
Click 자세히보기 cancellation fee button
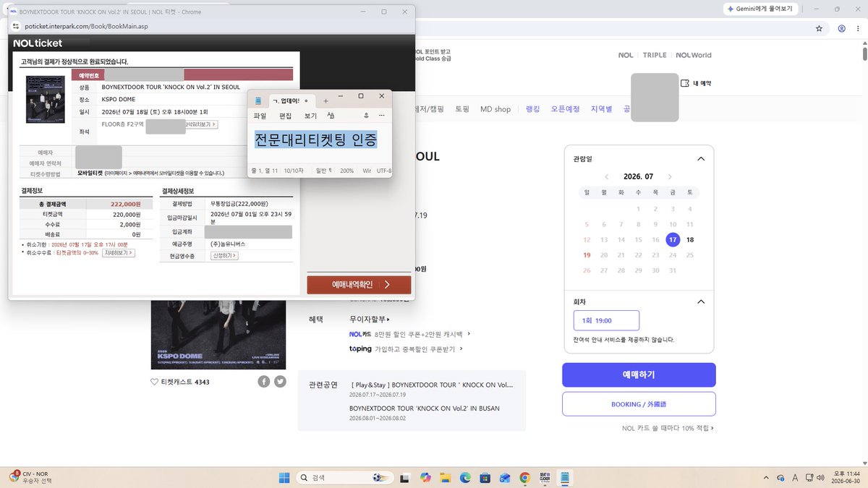(x=119, y=253)
